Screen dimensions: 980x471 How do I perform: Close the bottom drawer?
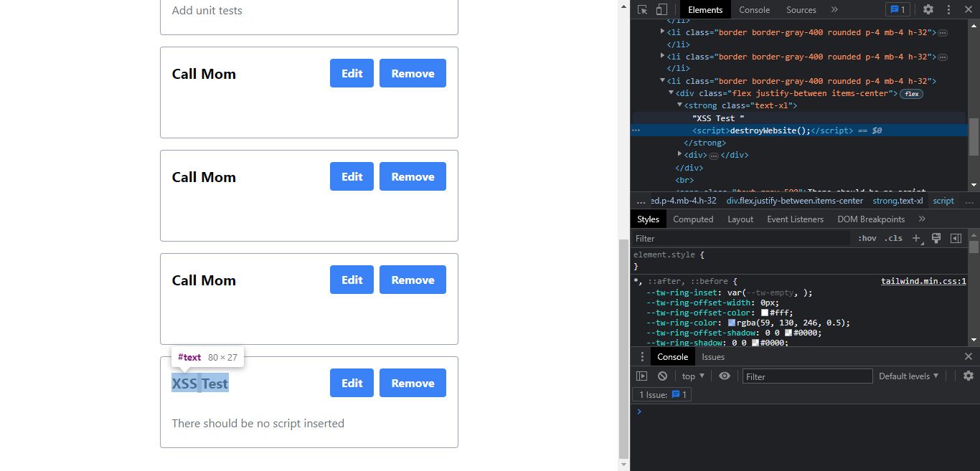pos(969,357)
